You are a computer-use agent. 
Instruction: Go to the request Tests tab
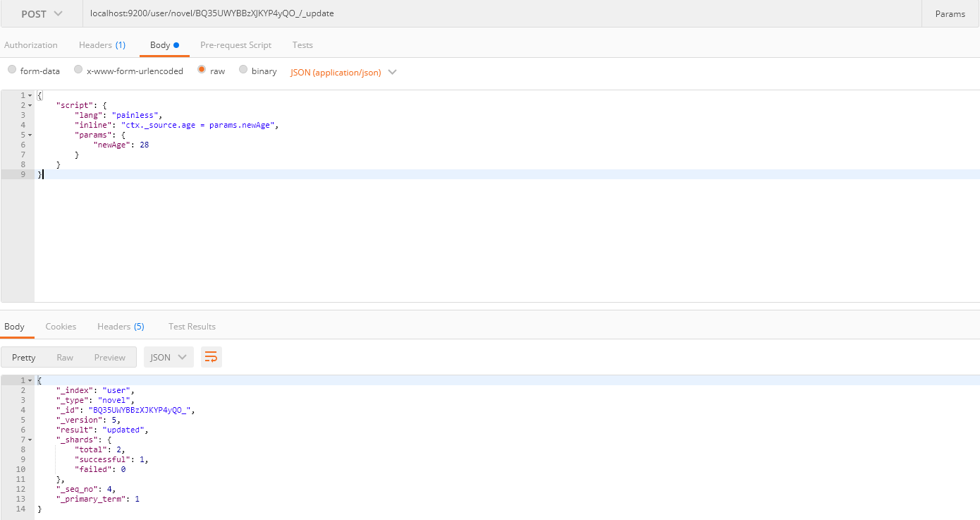pyautogui.click(x=302, y=45)
